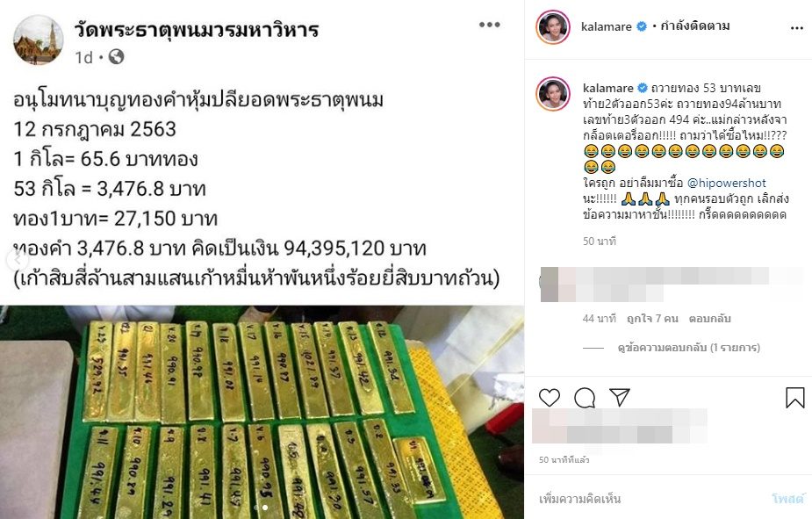Like the post with the heart icon
The height and width of the screenshot is (519, 812).
point(550,397)
